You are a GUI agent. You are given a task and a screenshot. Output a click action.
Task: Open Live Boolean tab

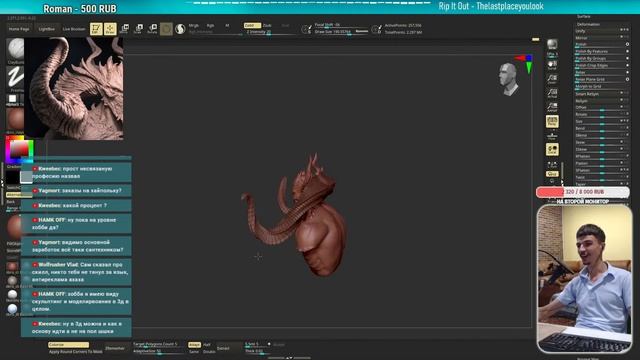[x=74, y=29]
